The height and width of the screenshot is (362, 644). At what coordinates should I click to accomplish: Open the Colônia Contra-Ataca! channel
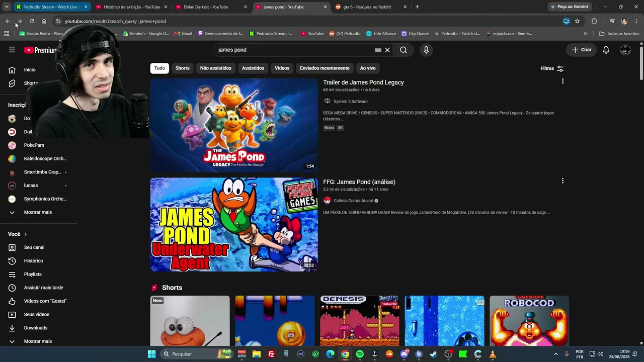353,201
